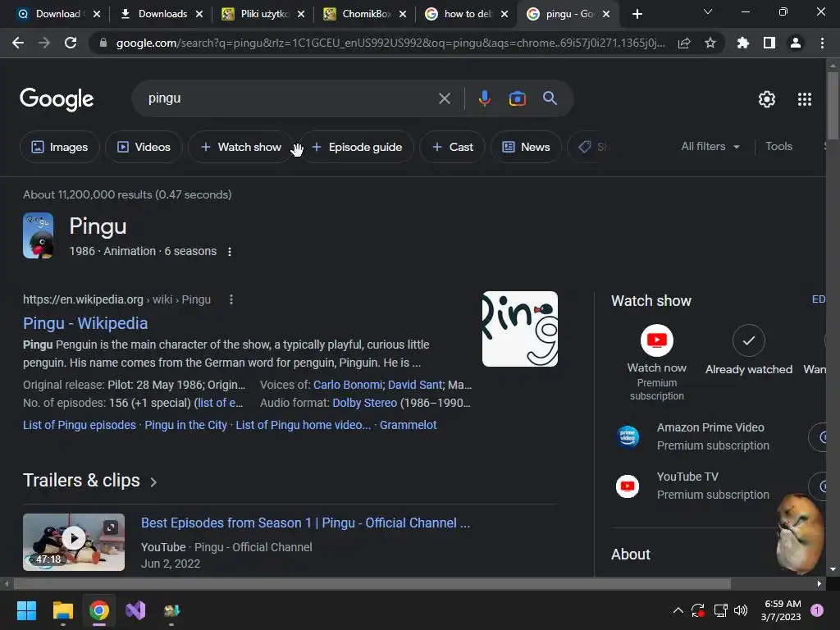Click the volume icon in system tray

[x=741, y=610]
